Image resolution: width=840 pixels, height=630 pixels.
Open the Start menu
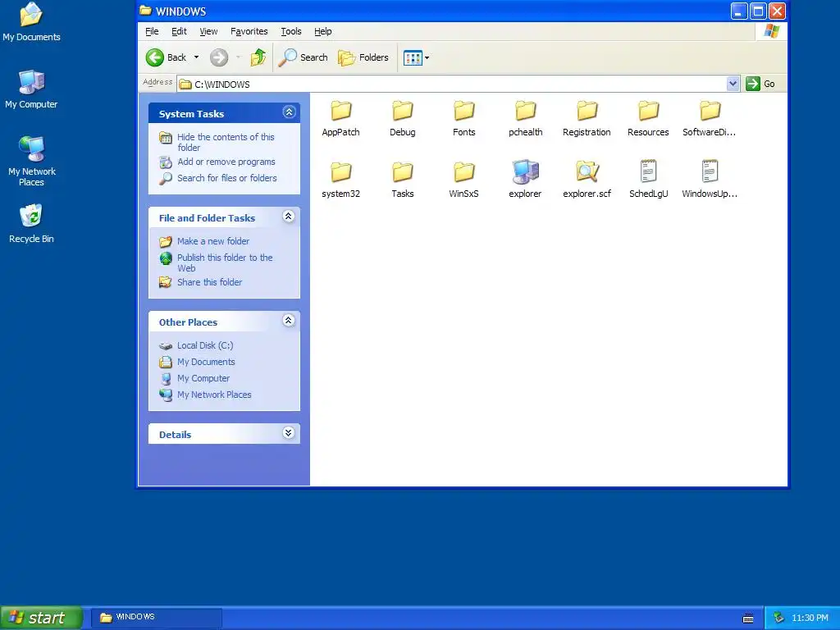coord(41,618)
